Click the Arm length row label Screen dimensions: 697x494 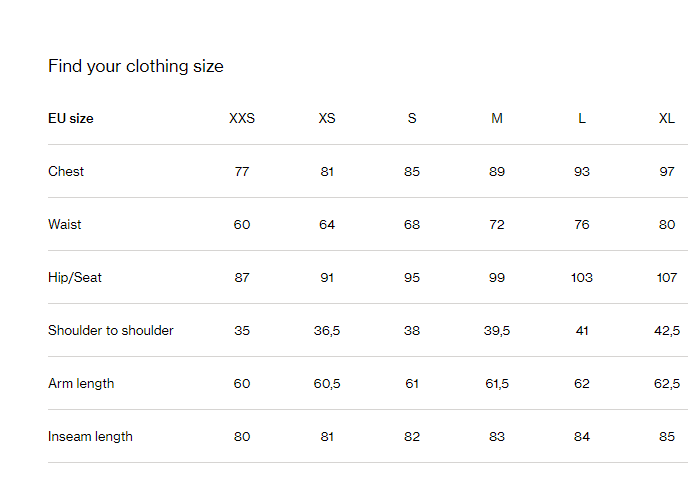coord(81,384)
